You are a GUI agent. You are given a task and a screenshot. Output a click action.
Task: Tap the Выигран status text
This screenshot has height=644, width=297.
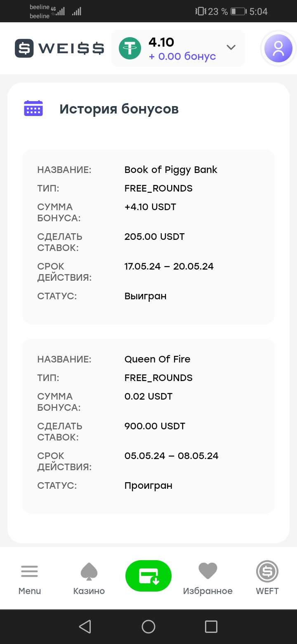145,296
